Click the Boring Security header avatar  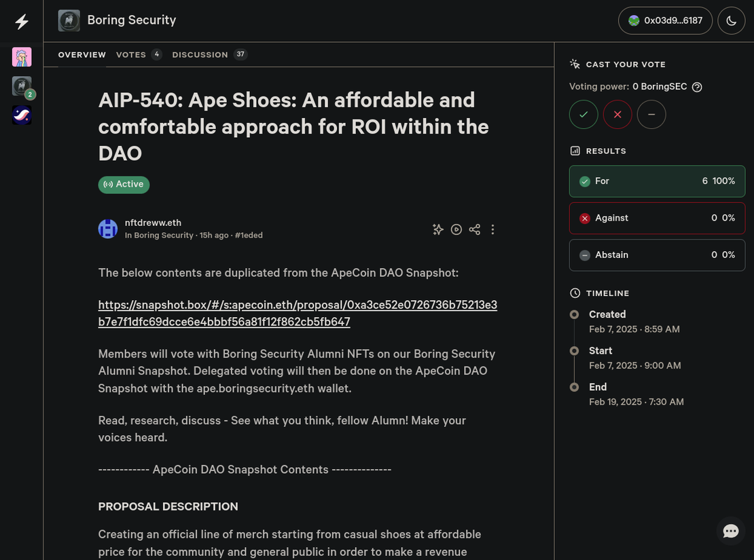[x=69, y=20]
